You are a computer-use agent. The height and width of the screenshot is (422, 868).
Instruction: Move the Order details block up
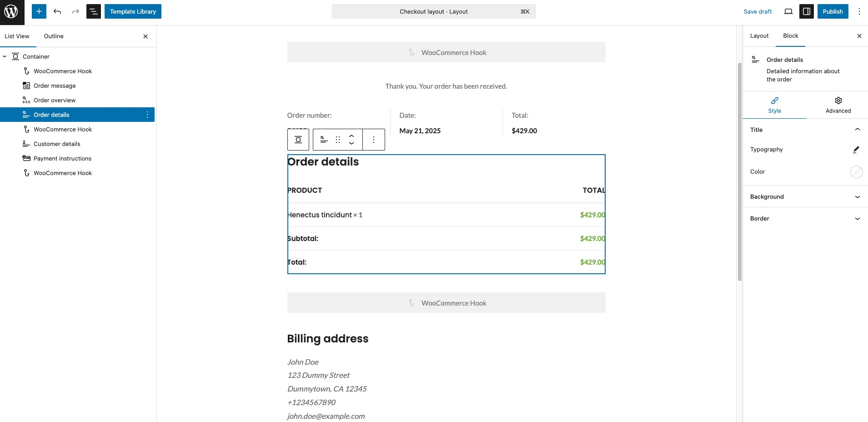click(x=351, y=136)
